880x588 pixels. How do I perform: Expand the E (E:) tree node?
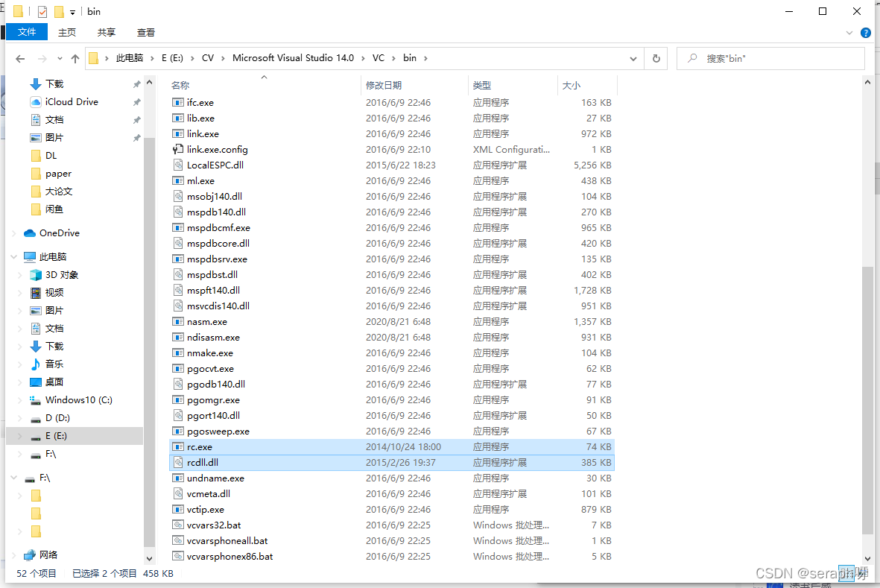(20, 436)
